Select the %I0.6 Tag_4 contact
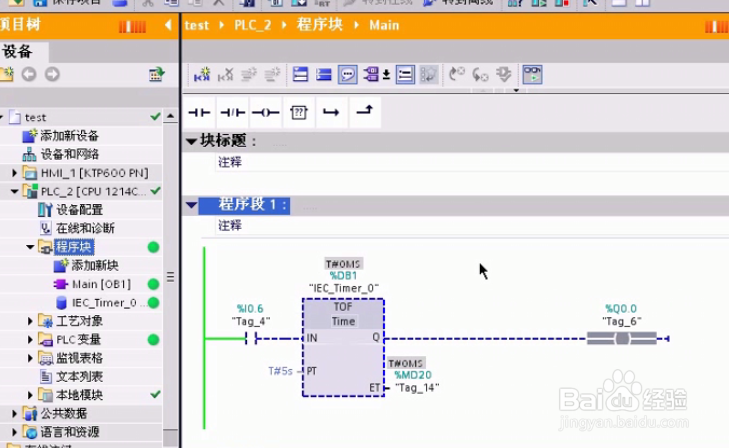The width and height of the screenshot is (729, 448). (x=251, y=339)
